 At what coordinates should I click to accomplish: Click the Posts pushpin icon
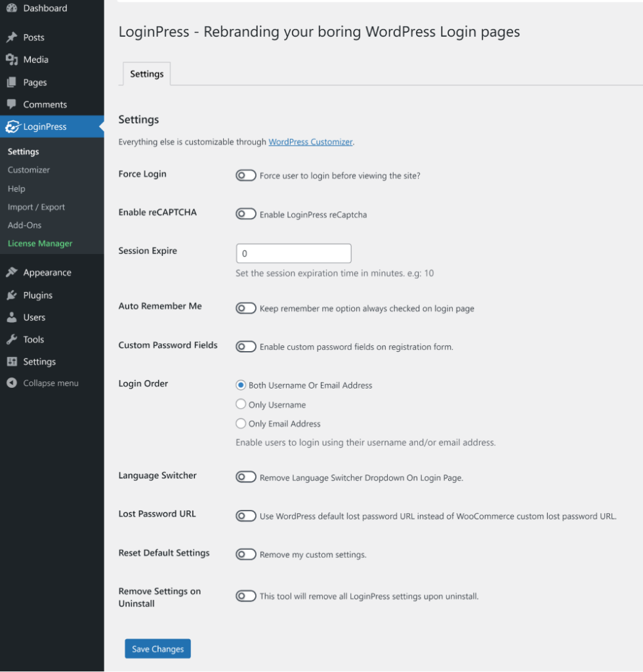click(x=12, y=37)
